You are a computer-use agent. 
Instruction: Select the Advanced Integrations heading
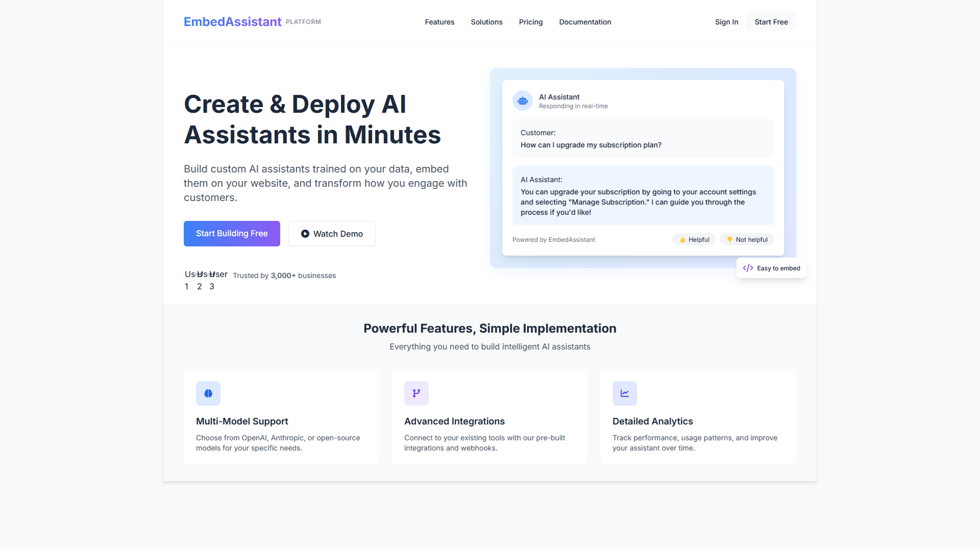pyautogui.click(x=454, y=421)
